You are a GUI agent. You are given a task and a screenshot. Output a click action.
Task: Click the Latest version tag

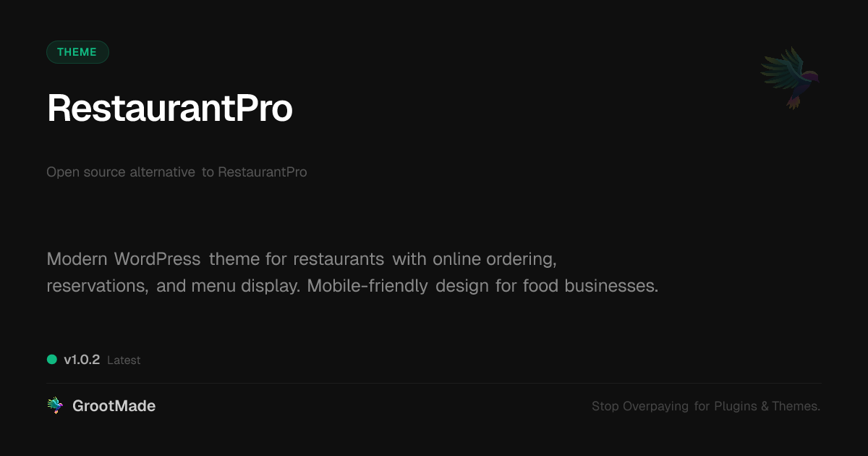click(x=124, y=360)
